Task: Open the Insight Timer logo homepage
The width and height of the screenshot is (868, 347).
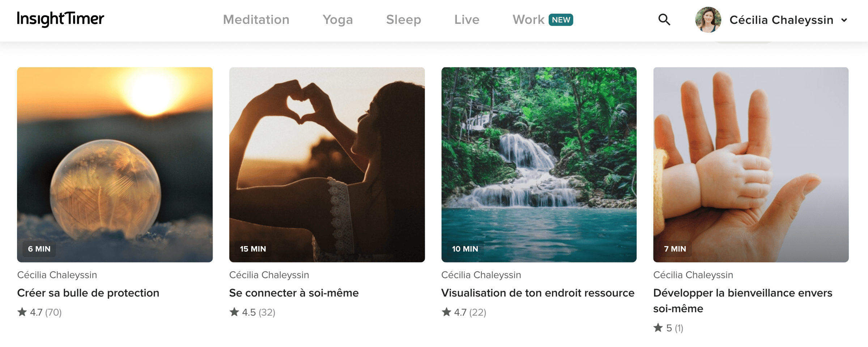Action: [x=60, y=19]
